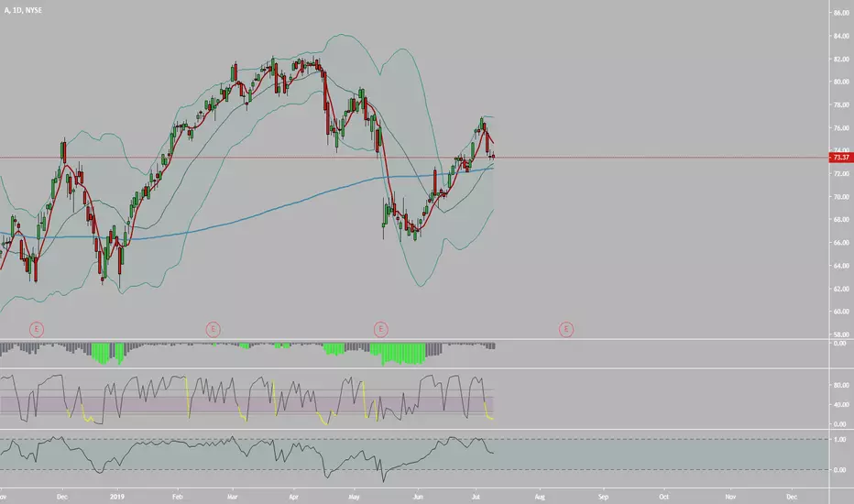Click the 78.00 price axis label
854x504 pixels.
click(841, 104)
